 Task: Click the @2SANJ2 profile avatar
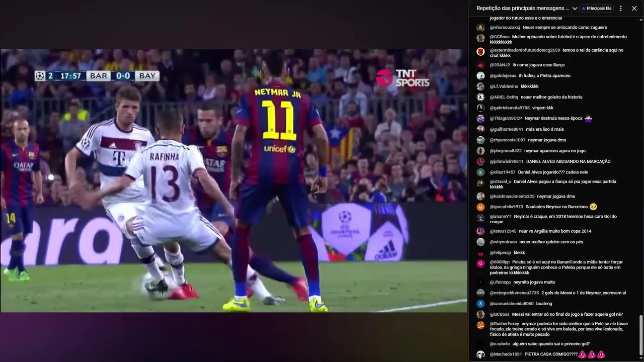pos(480,65)
